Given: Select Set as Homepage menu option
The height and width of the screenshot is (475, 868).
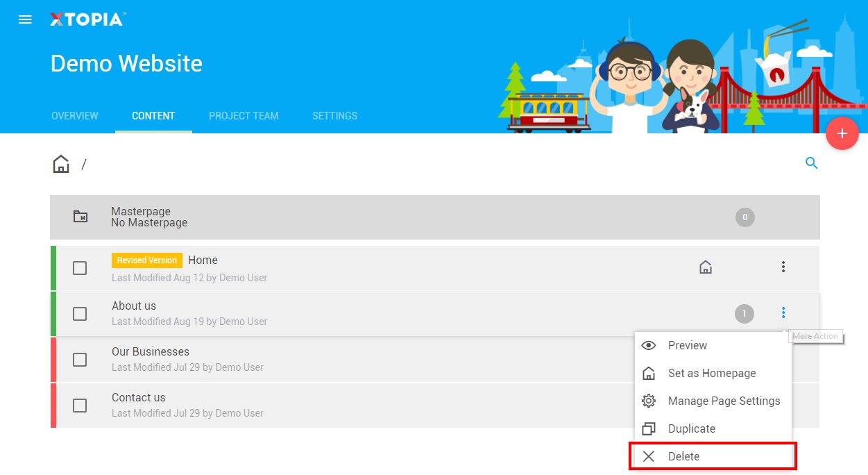Looking at the screenshot, I should (711, 373).
